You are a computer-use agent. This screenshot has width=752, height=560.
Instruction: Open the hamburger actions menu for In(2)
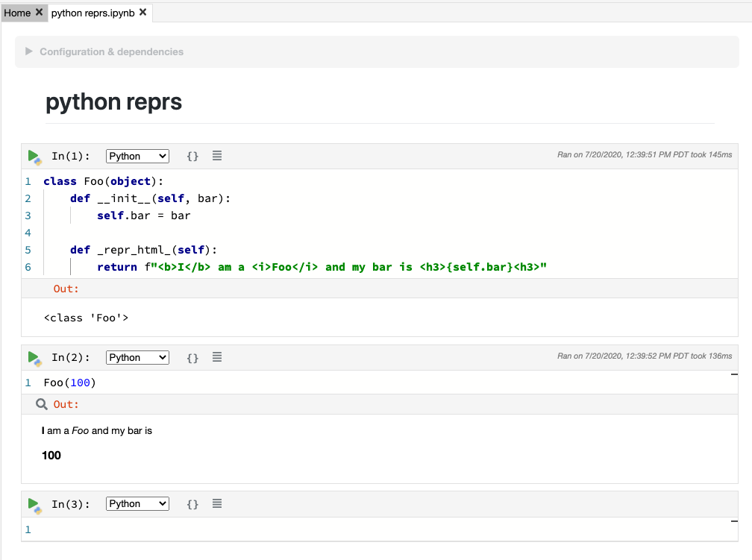[x=216, y=357]
